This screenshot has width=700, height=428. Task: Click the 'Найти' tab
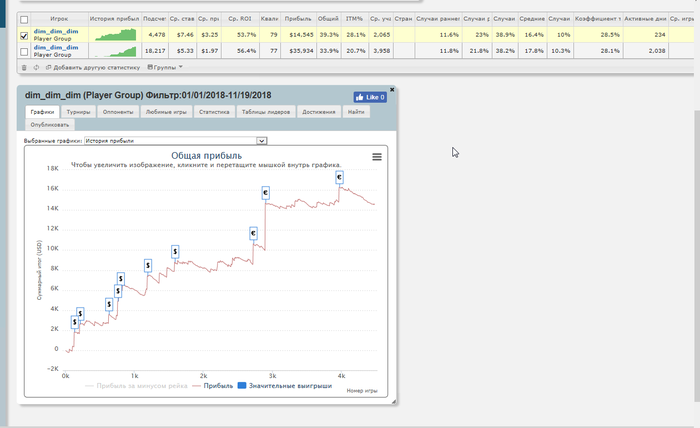(x=356, y=112)
